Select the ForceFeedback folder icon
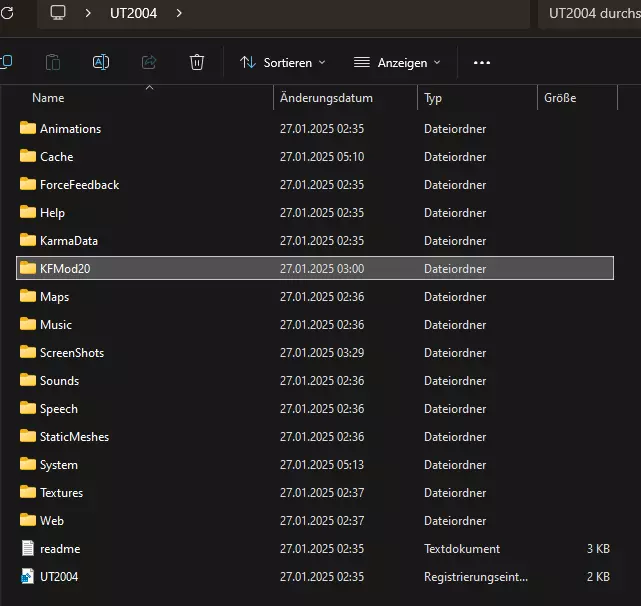The height and width of the screenshot is (606, 641). pos(28,184)
